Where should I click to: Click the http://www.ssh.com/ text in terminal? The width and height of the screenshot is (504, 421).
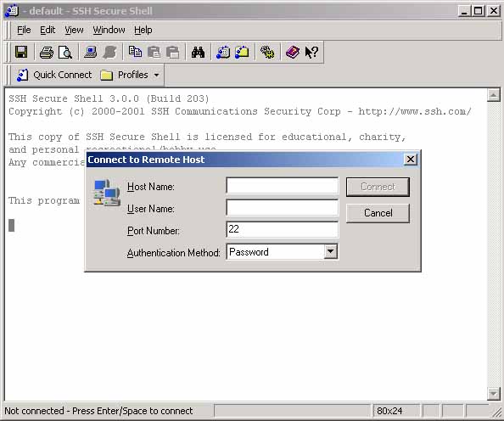(x=415, y=111)
